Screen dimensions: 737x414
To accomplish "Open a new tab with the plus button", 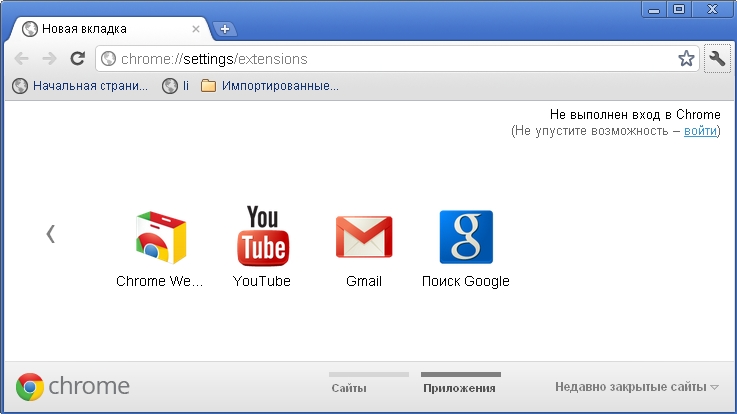I will click(x=225, y=29).
